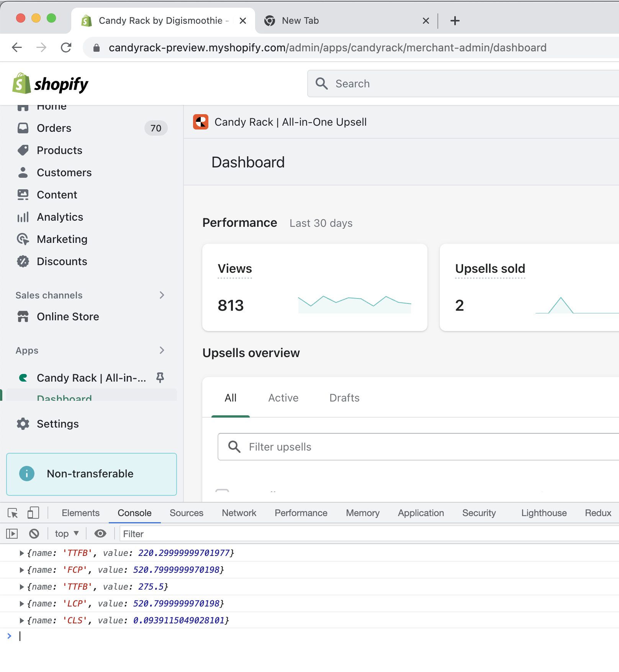The height and width of the screenshot is (672, 619).
Task: Clear the console with the ban icon
Action: click(x=34, y=533)
